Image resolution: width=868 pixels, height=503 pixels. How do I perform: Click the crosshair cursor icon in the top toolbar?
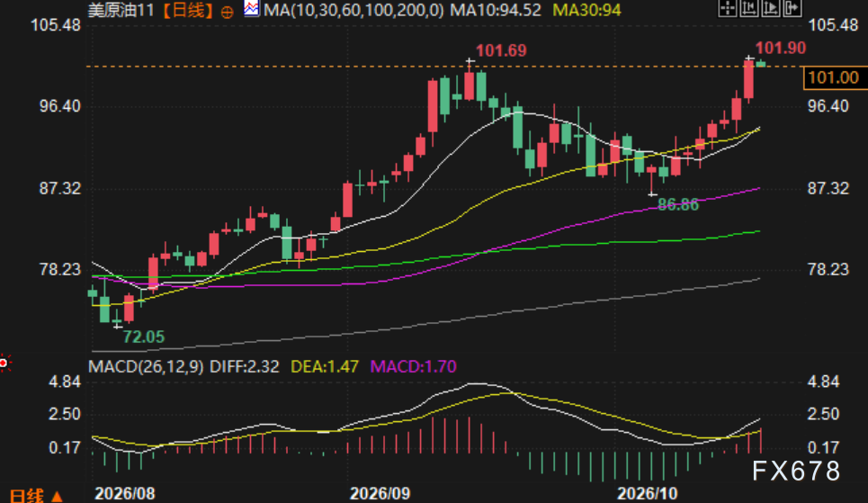click(x=728, y=8)
